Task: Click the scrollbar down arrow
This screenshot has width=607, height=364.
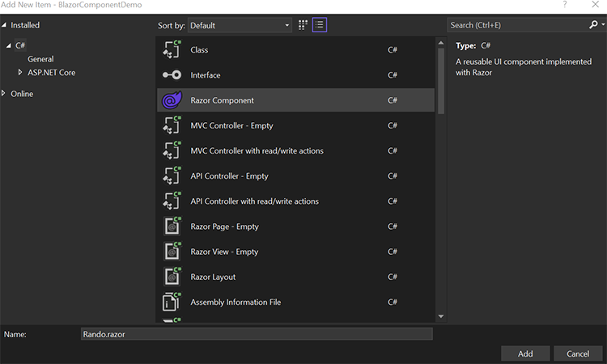Action: [x=441, y=316]
